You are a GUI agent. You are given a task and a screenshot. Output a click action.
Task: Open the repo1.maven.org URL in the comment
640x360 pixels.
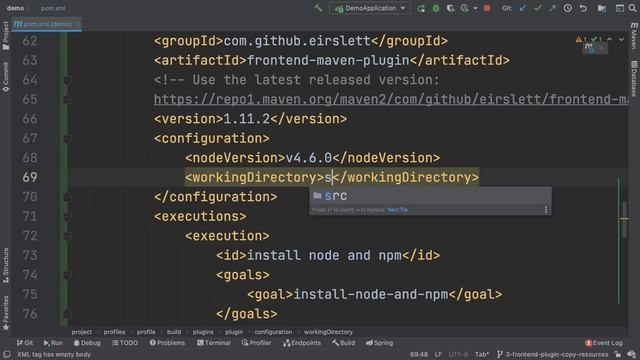(391, 99)
